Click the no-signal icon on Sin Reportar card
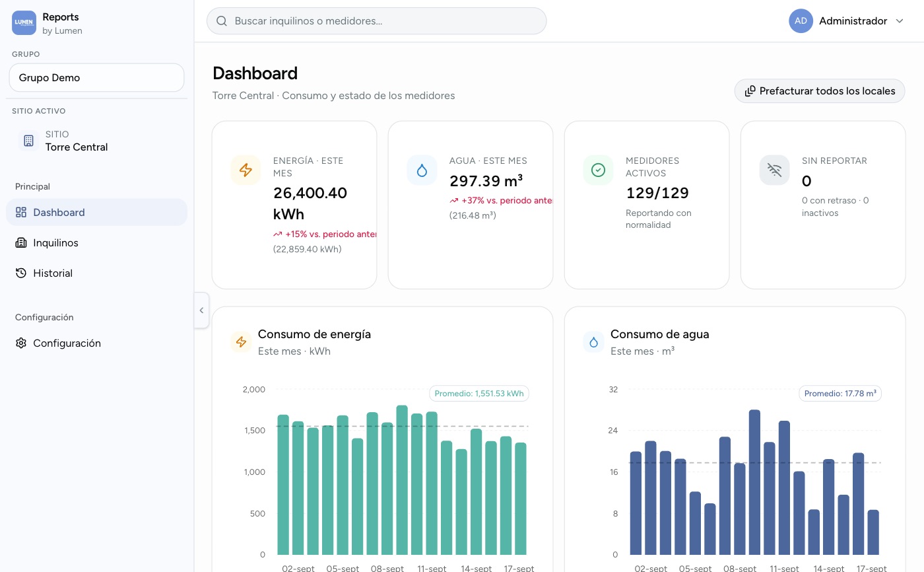The image size is (924, 572). 774,170
